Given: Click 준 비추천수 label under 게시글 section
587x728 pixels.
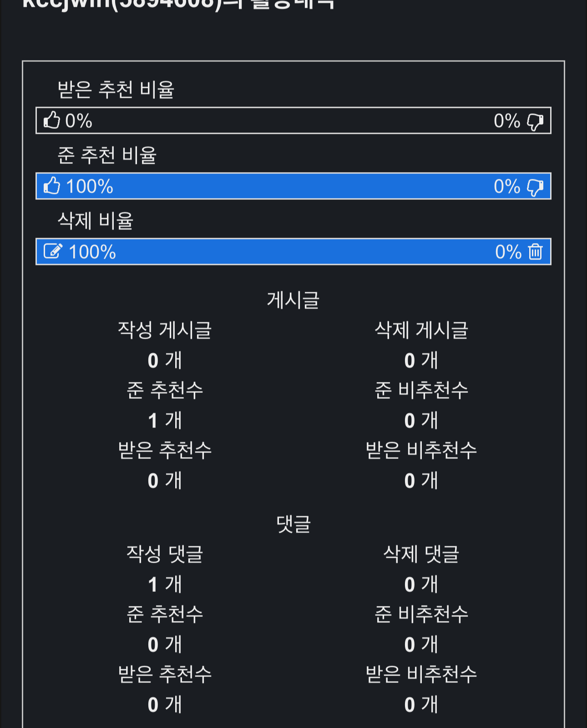Looking at the screenshot, I should [x=421, y=390].
